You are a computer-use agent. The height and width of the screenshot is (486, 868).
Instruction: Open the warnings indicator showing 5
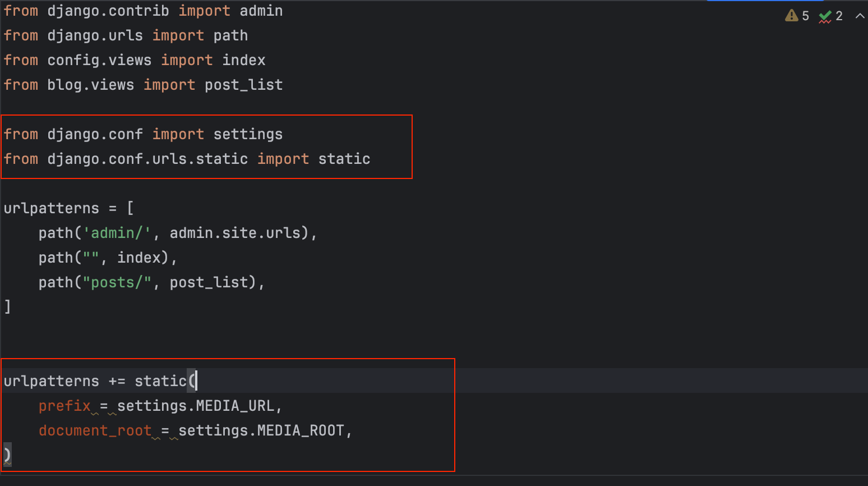click(x=797, y=16)
